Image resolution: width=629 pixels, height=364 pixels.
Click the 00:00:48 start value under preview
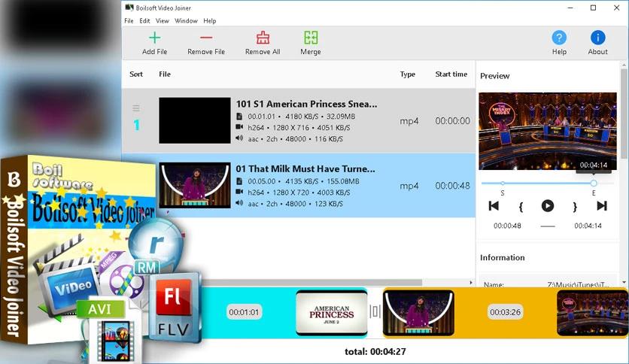[x=507, y=226]
